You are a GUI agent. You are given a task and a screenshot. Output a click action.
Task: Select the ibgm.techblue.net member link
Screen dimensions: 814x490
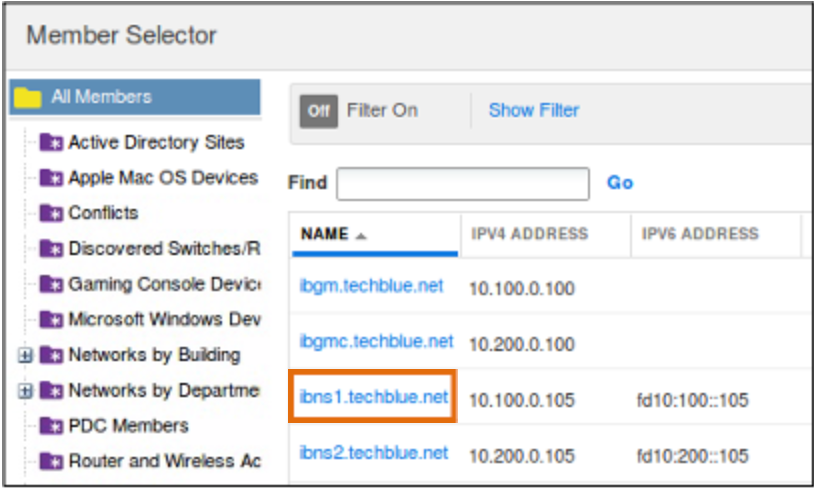pyautogui.click(x=371, y=286)
